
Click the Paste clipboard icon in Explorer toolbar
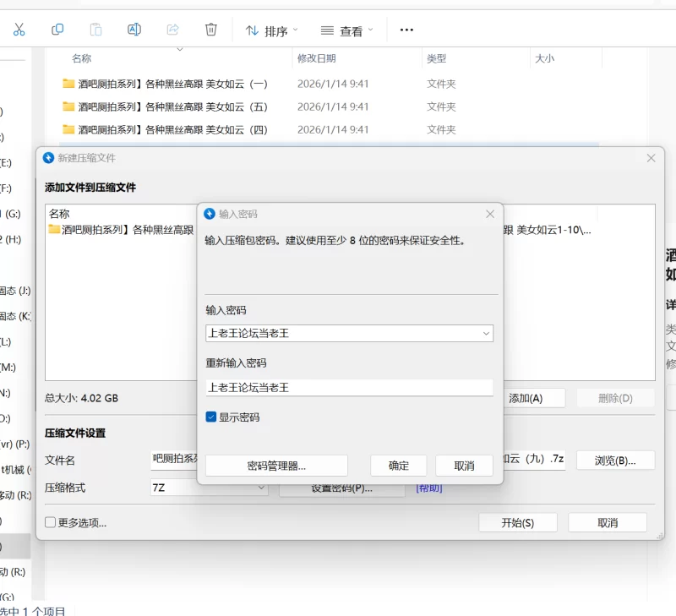click(x=95, y=30)
